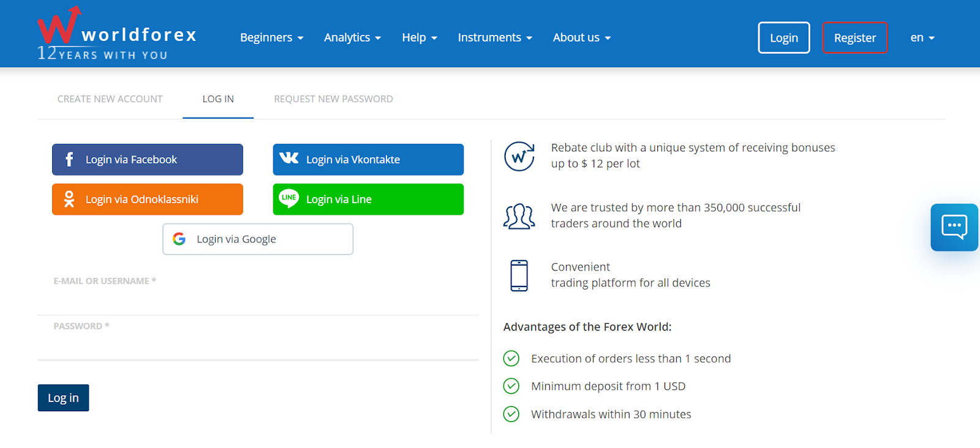Viewport: 980px width, 448px height.
Task: Click checkmark beside Minimum deposit
Action: [x=511, y=386]
